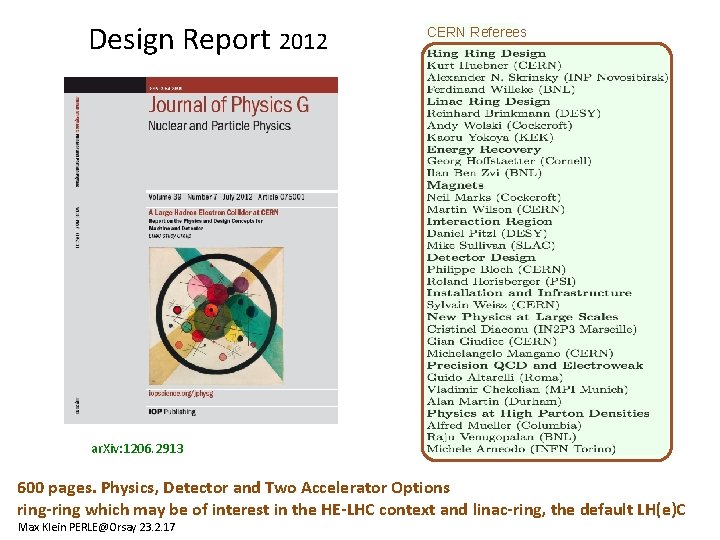Select 'Alfred Mueller (Columbia)' line
Screen dimensions: 720x540
pos(504,425)
